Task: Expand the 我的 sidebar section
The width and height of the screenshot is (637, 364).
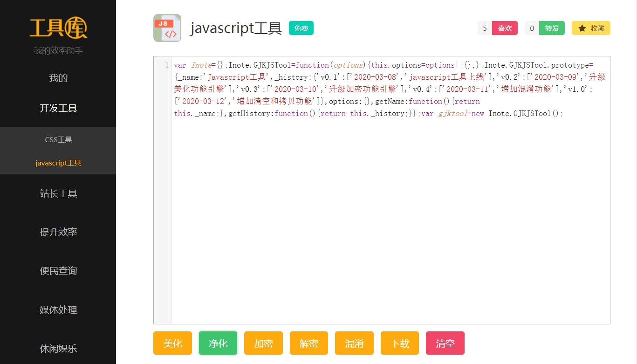Action: tap(58, 78)
